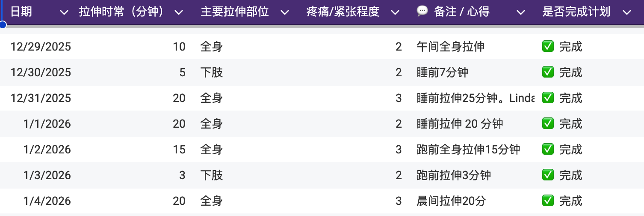The image size is (644, 216).
Task: Click the note cell 跑前全身拉伸15分钟
Action: pos(468,150)
